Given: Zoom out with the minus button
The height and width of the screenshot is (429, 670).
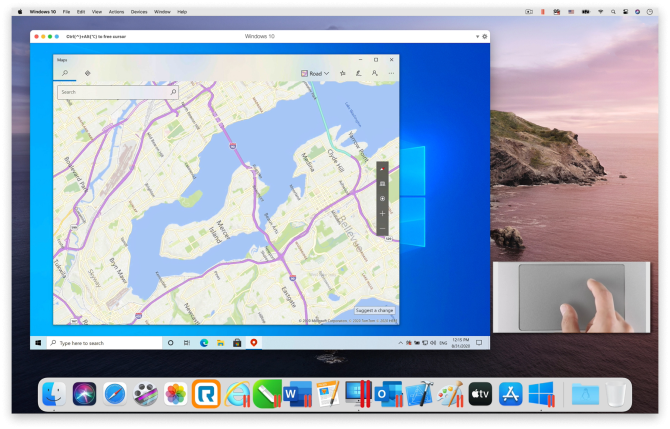Looking at the screenshot, I should click(382, 229).
